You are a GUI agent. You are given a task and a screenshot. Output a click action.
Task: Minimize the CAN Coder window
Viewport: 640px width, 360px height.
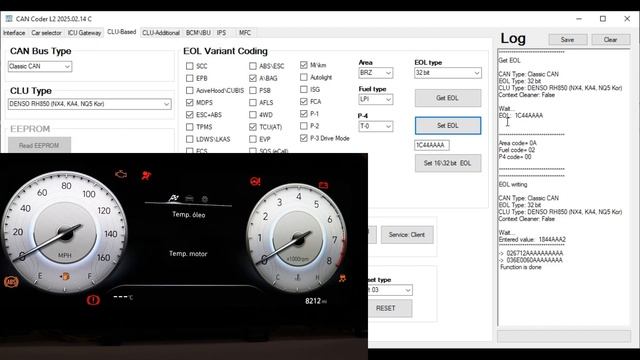coord(579,19)
